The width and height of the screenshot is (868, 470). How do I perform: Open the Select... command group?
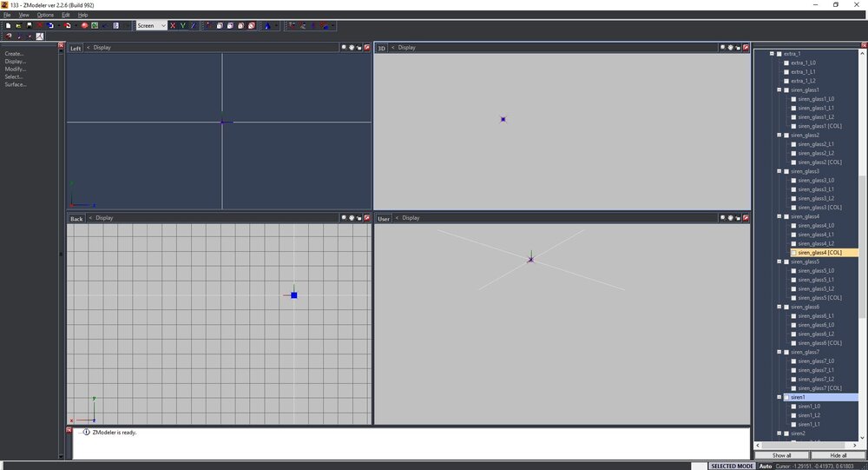14,77
